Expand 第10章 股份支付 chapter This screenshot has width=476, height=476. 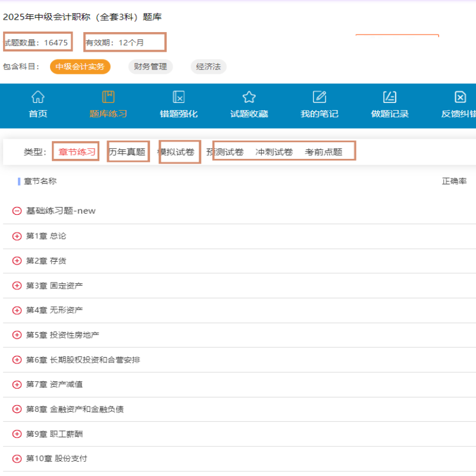coord(17,459)
